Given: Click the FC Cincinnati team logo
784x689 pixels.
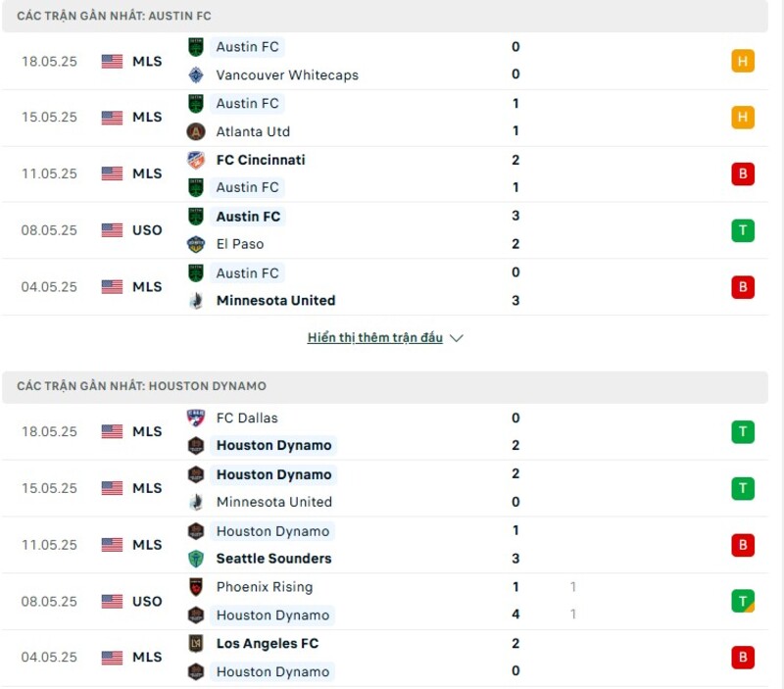Looking at the screenshot, I should 196,160.
